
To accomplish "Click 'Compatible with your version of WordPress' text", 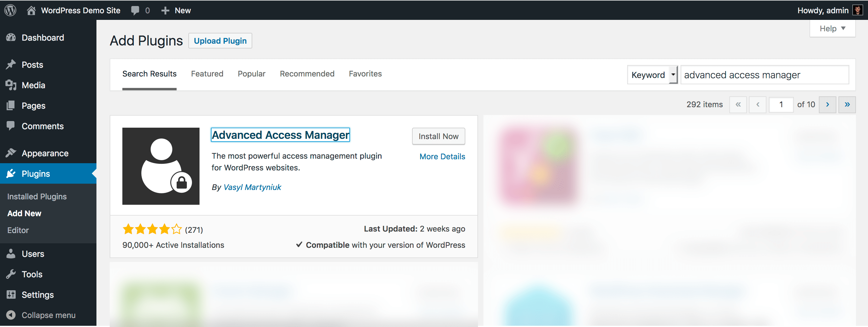I will pyautogui.click(x=385, y=245).
